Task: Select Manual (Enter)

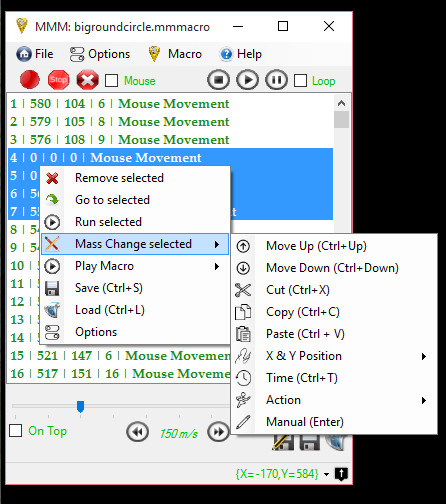Action: tap(334, 422)
